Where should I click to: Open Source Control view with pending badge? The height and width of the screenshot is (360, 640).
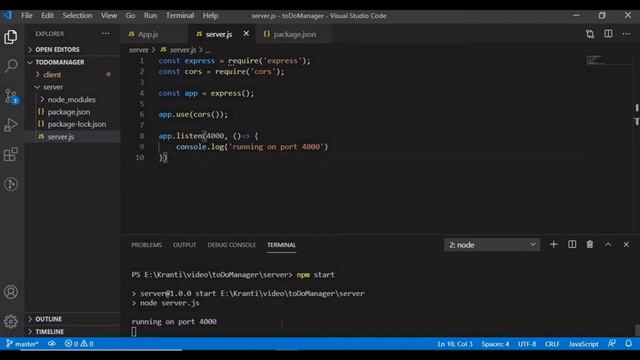point(11,96)
